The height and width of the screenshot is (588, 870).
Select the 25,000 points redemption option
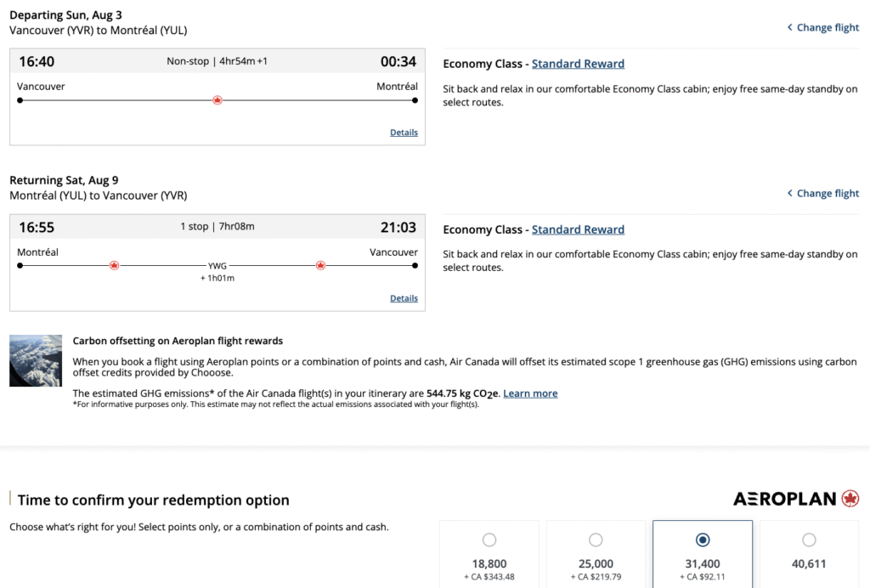(596, 540)
